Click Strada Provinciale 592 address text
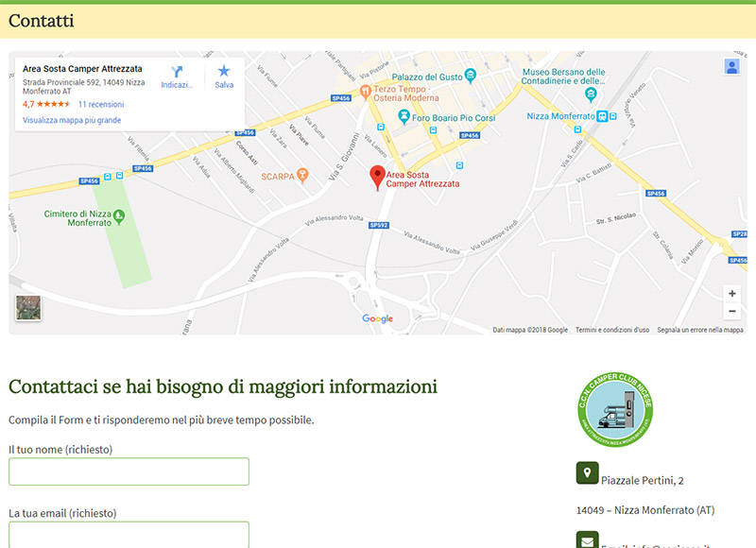Viewport: 756px width, 548px height. (x=84, y=87)
